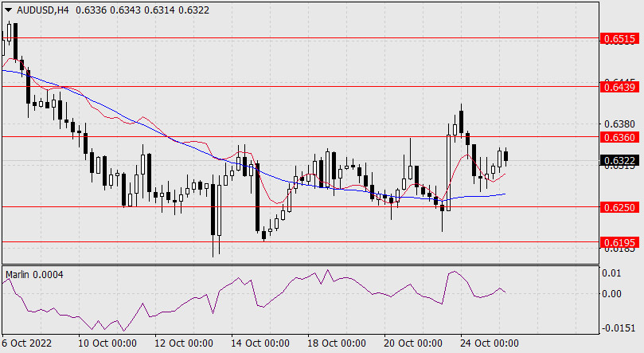The image size is (644, 353).
Task: Click the red horizontal resistance line
Action: pos(318,85)
